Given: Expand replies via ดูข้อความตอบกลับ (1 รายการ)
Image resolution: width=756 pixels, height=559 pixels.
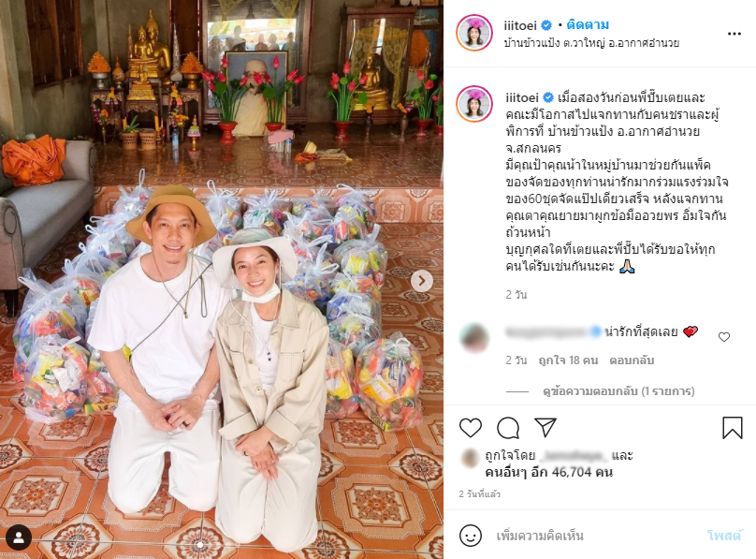Looking at the screenshot, I should pos(618,391).
